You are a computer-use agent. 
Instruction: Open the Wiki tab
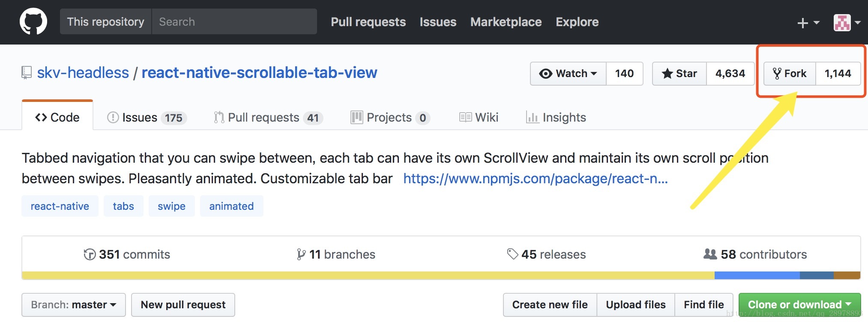coord(479,118)
